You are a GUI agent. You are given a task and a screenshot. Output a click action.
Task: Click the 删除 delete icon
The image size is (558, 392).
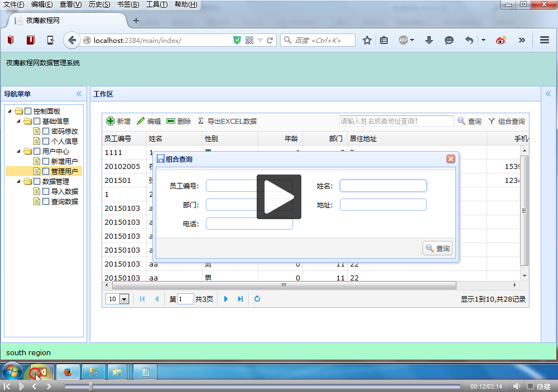coord(171,121)
